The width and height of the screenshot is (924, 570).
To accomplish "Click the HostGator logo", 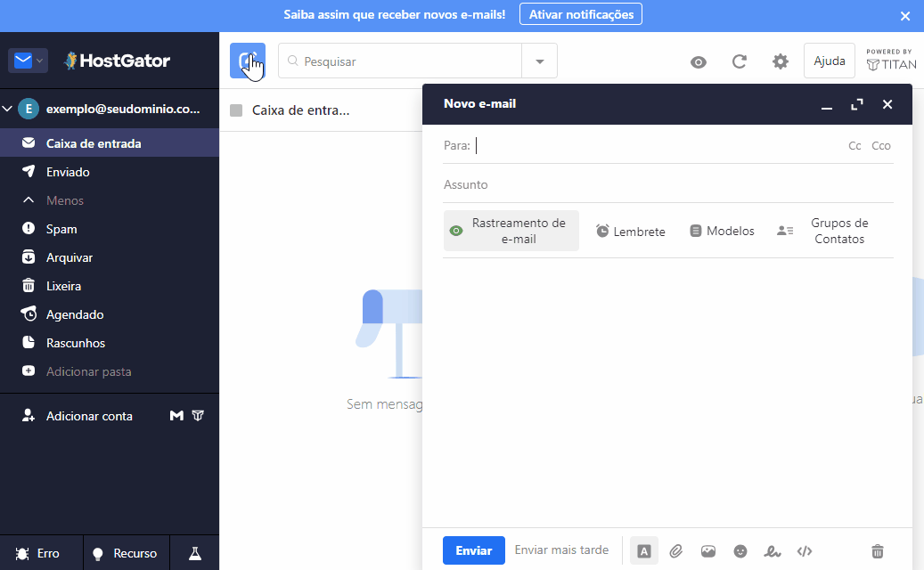I will [x=118, y=61].
